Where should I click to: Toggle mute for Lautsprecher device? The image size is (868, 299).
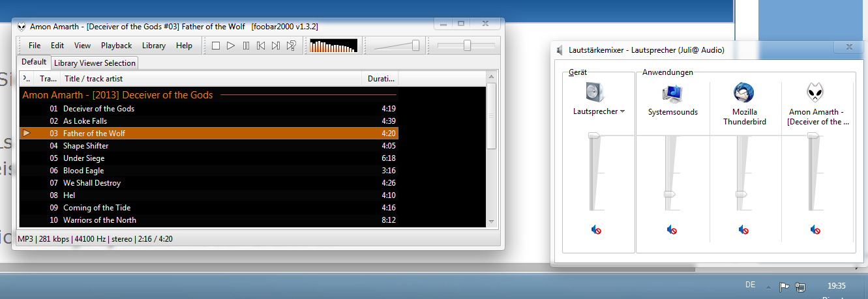point(597,230)
